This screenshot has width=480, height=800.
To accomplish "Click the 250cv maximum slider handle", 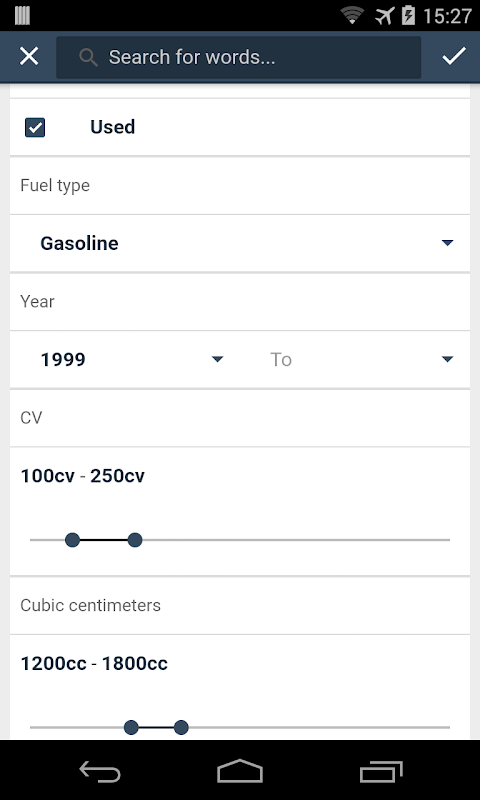I will (135, 540).
